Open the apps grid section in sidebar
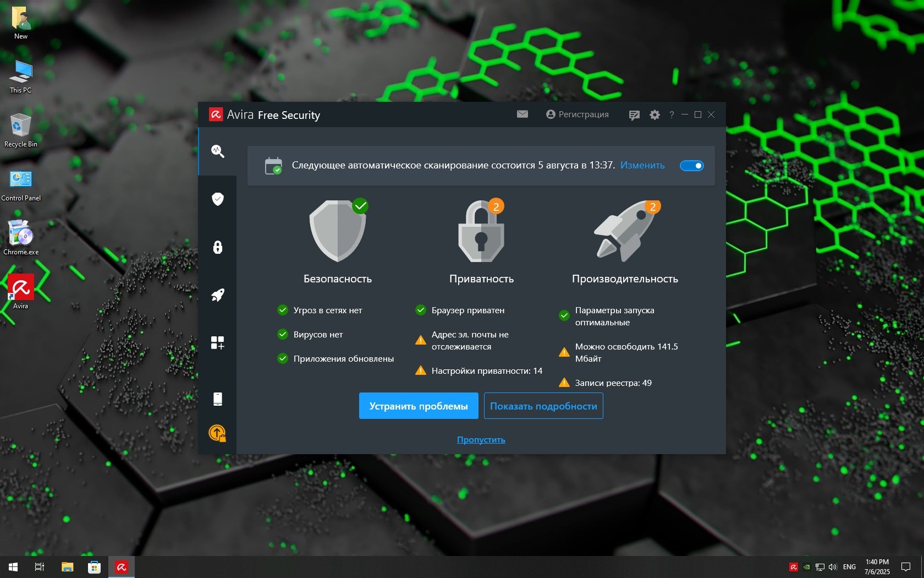This screenshot has width=924, height=578. [x=218, y=343]
